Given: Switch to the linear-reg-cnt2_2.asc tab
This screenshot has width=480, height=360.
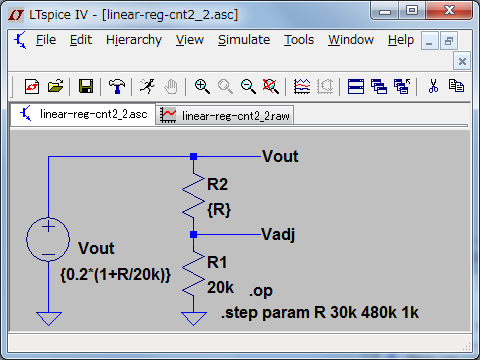Looking at the screenshot, I should pyautogui.click(x=83, y=114).
